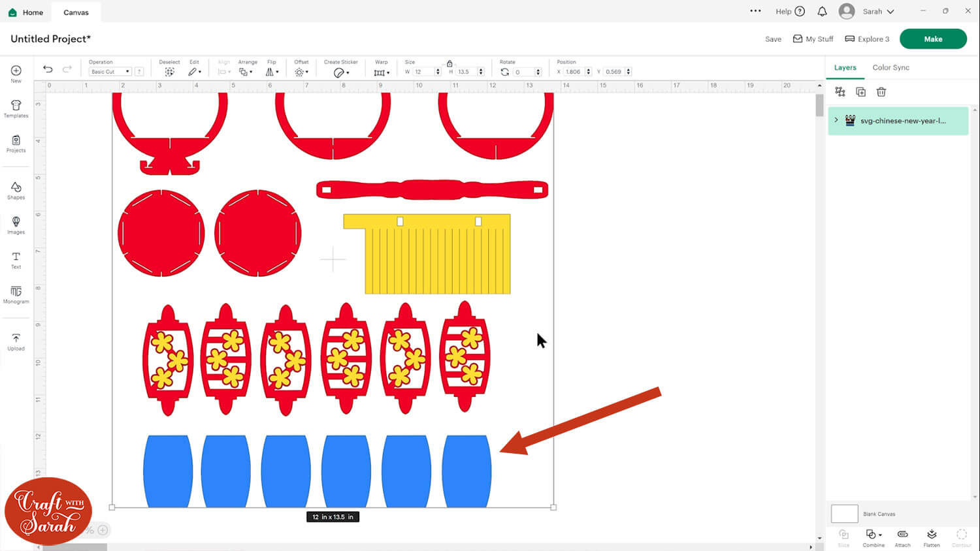Click the Blank Canvas color swatch

point(844,514)
